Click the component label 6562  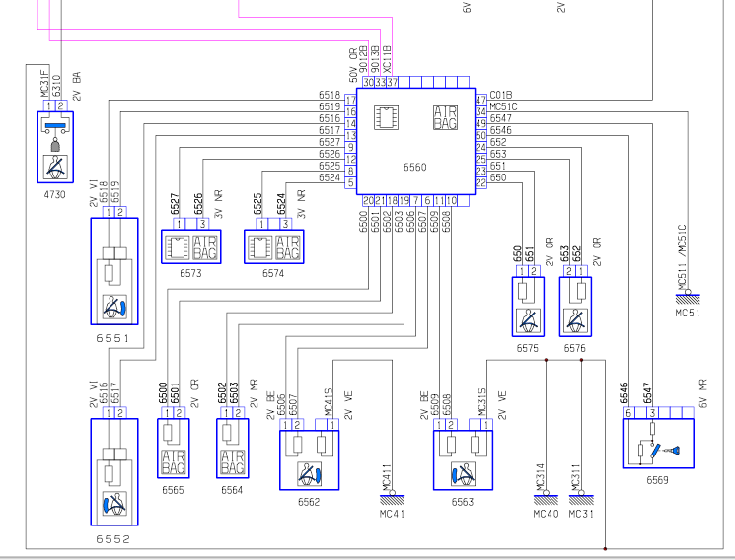click(309, 502)
